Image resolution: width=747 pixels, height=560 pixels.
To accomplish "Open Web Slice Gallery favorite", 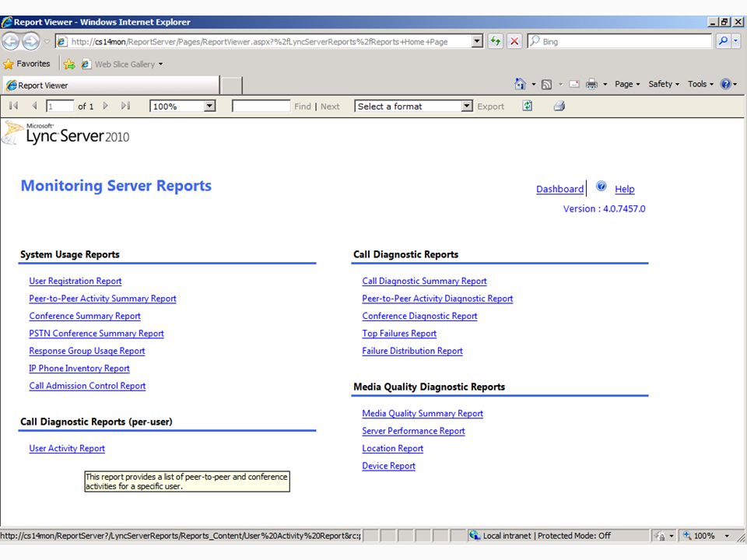I will pyautogui.click(x=121, y=65).
